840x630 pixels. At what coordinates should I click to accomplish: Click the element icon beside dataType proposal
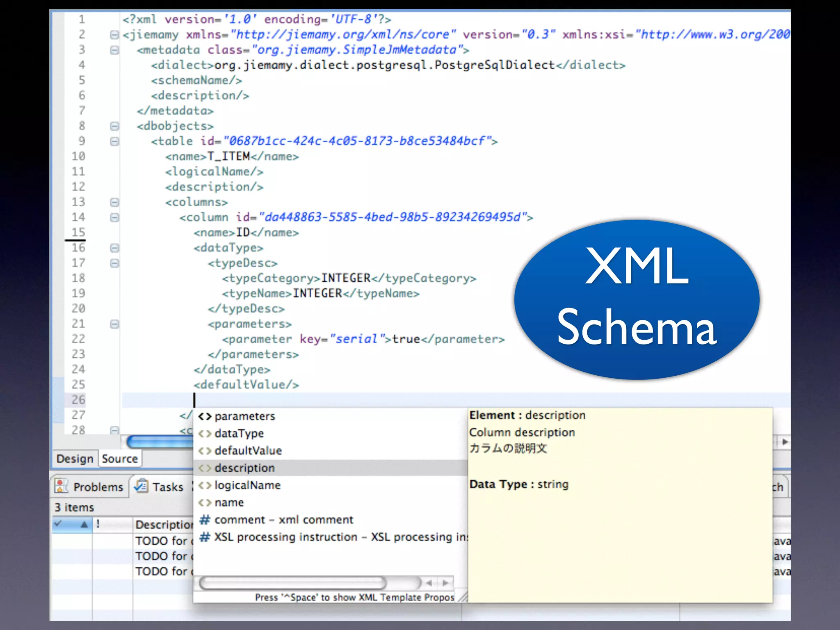click(x=205, y=434)
